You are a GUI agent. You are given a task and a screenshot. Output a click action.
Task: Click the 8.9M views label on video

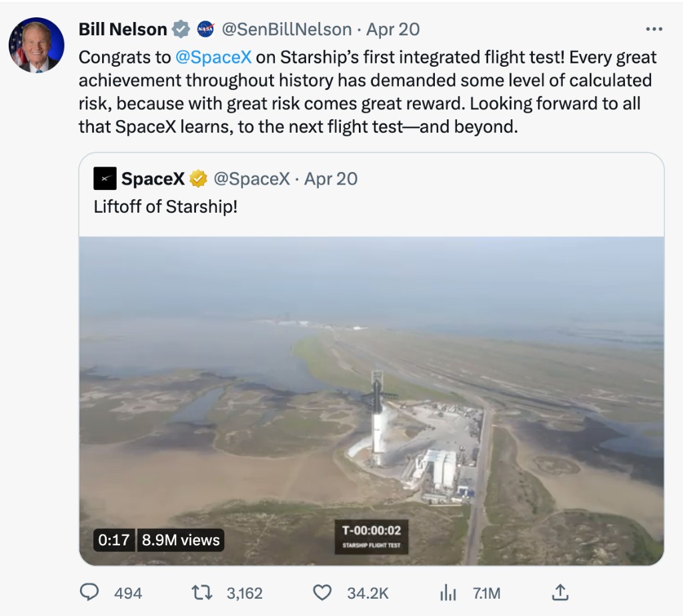coord(181,540)
